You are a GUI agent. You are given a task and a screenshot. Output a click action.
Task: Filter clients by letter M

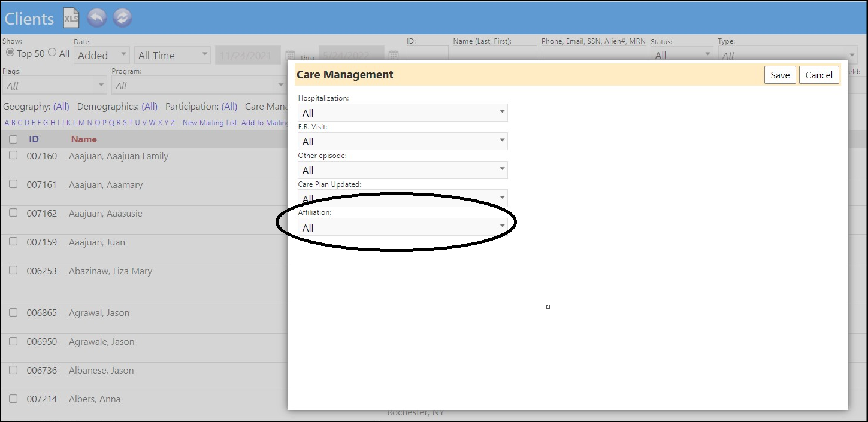tap(81, 123)
